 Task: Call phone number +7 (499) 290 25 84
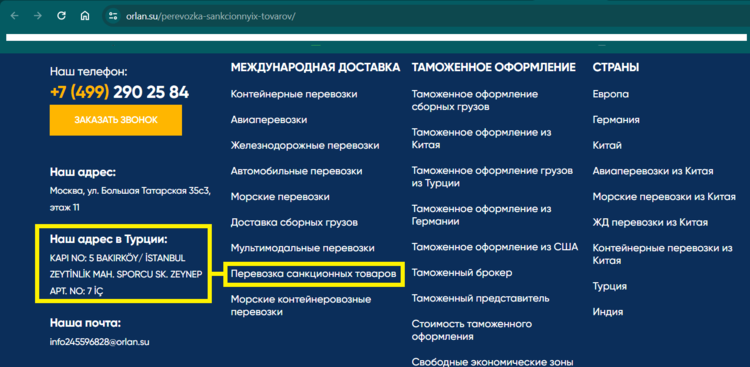[119, 92]
